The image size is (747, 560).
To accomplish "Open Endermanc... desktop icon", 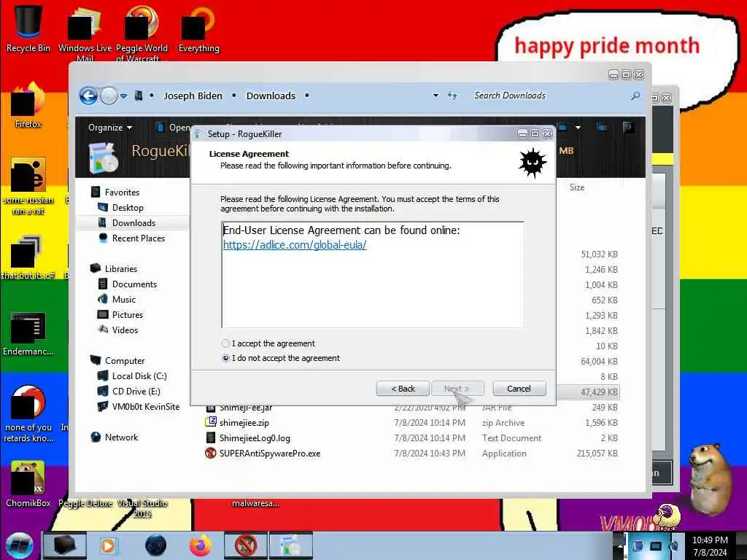I will [28, 333].
